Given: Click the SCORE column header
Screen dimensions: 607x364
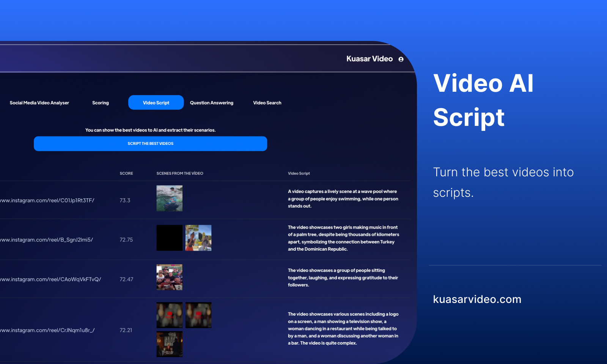Looking at the screenshot, I should coord(126,173).
